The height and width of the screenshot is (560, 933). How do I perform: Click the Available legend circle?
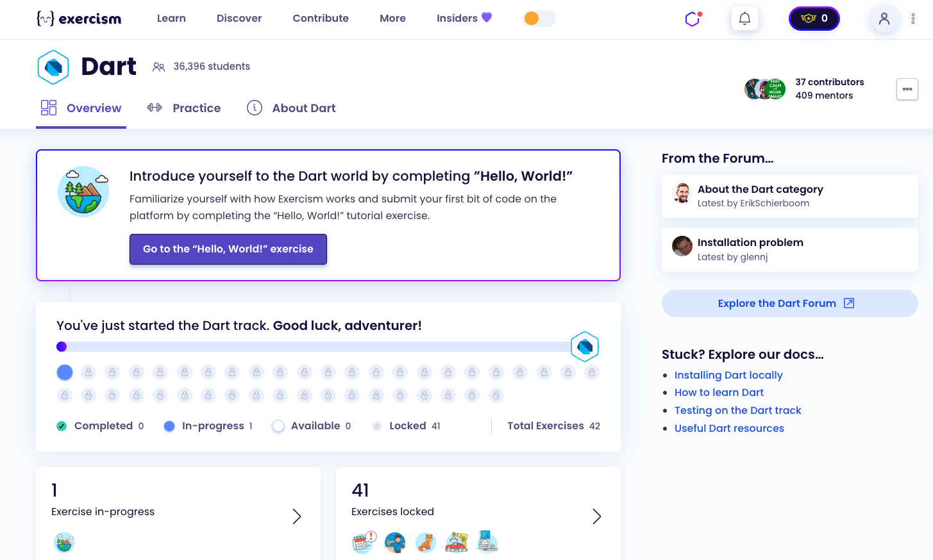tap(278, 426)
